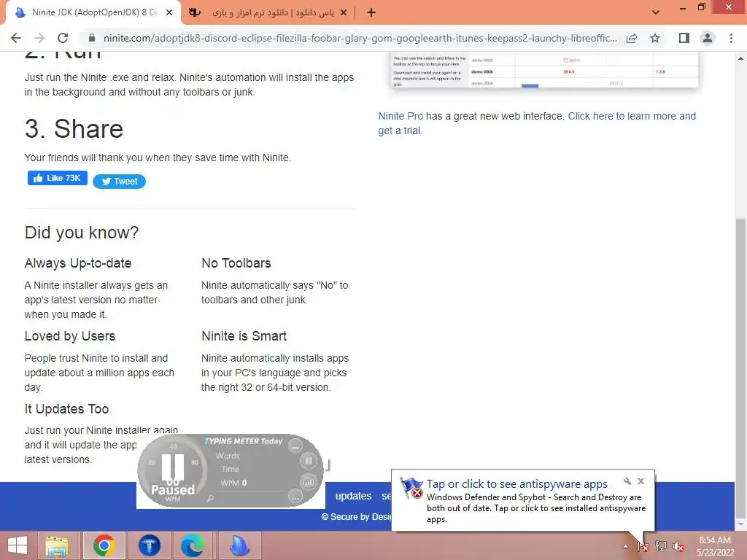The image size is (747, 560).
Task: Go back to the previous page
Action: [16, 38]
